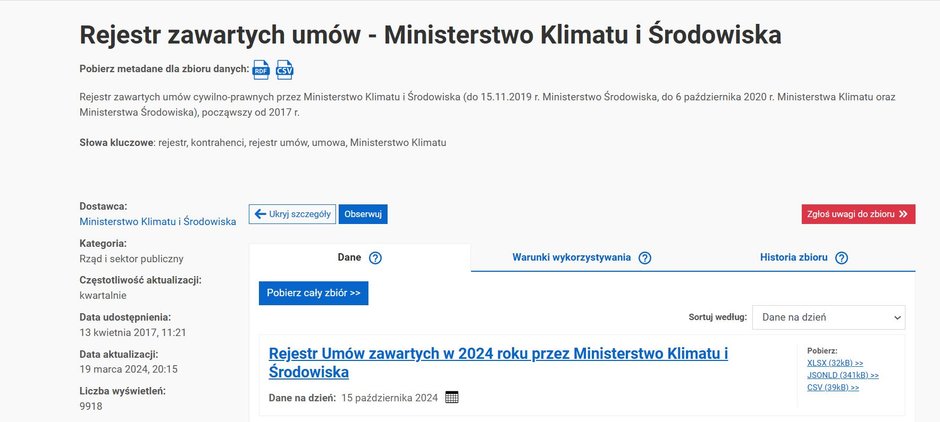Click back arrow in Ukryj szczegóły button
Viewport: 940px width, 422px height.
(x=260, y=214)
